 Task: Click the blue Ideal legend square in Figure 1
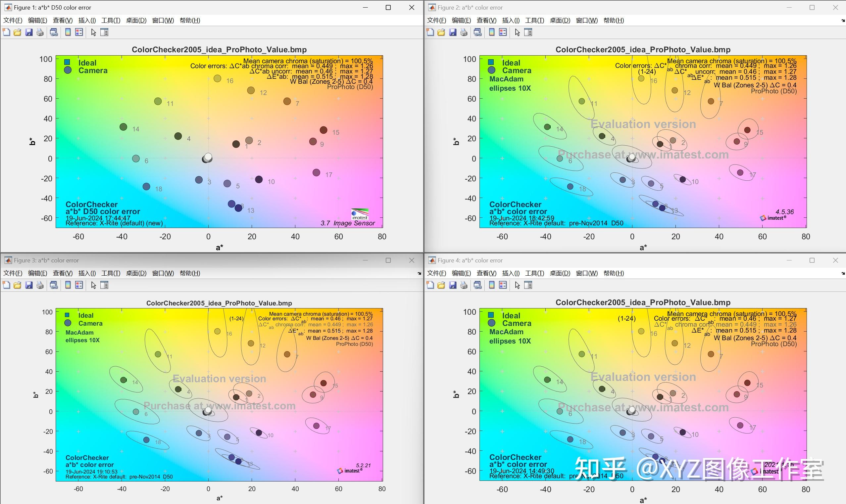(68, 63)
